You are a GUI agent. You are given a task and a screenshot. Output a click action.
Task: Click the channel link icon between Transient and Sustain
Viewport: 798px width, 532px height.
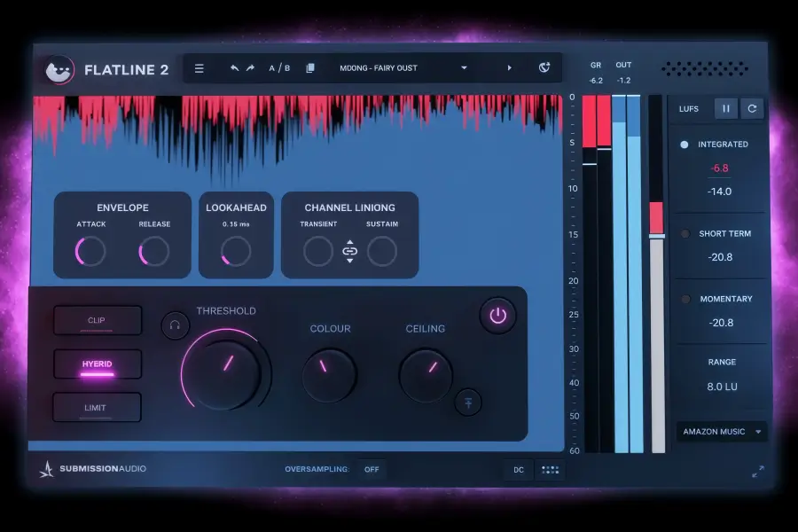coord(349,251)
